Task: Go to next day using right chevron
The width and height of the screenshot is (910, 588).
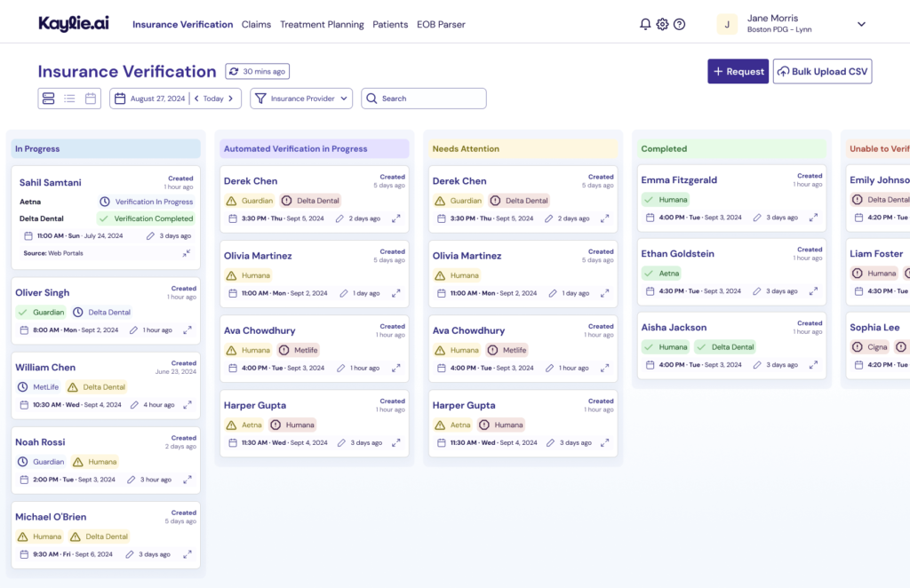Action: [231, 99]
